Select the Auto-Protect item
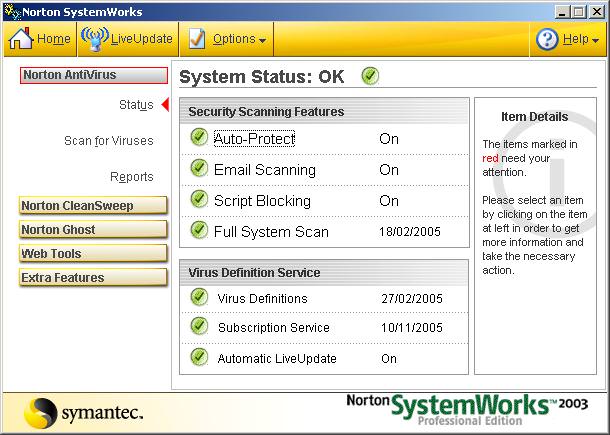The width and height of the screenshot is (610, 435). pos(254,139)
